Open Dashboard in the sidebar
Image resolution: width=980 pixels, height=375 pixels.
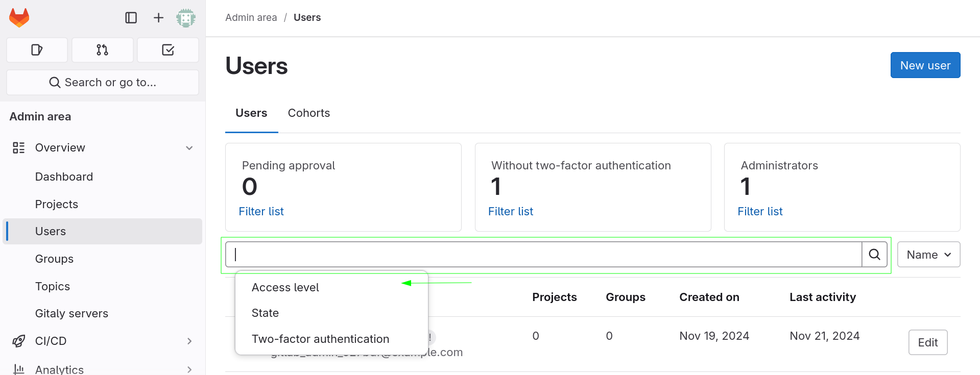click(x=103, y=177)
